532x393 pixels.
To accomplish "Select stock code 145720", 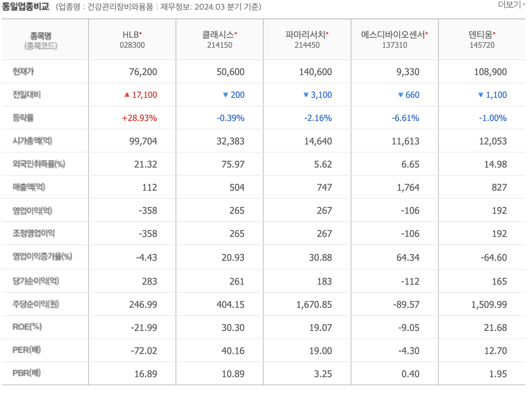I will (482, 45).
